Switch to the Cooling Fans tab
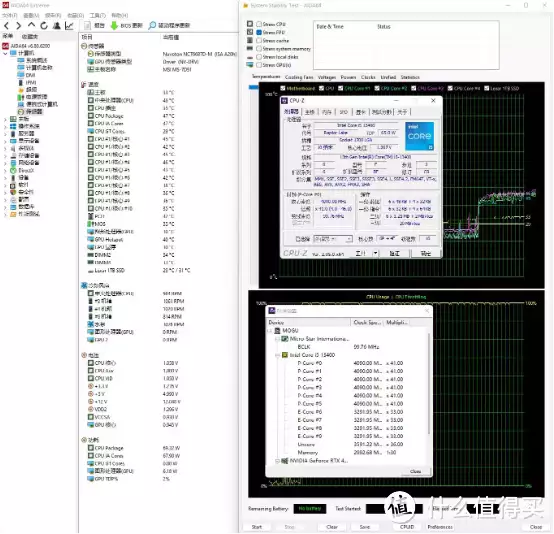554x534 pixels. click(x=299, y=77)
